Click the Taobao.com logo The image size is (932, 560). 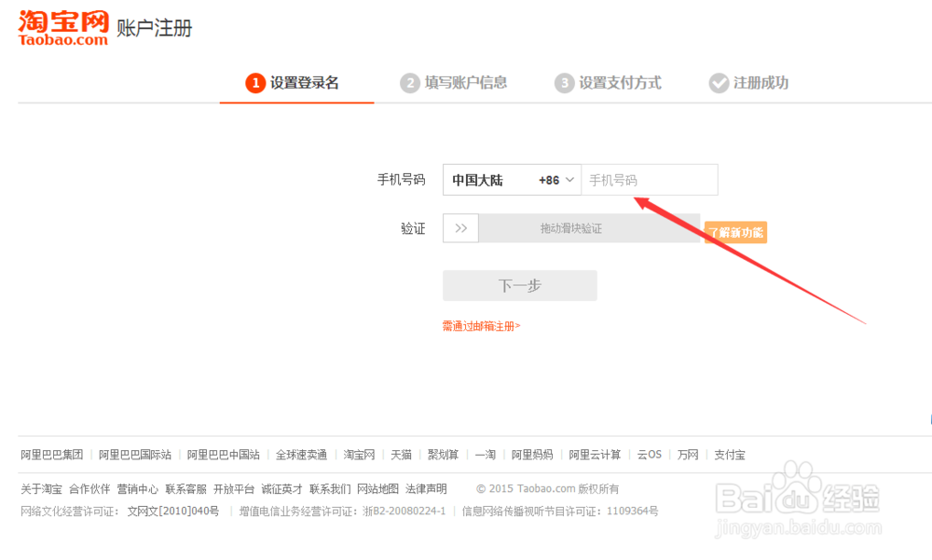(63, 28)
